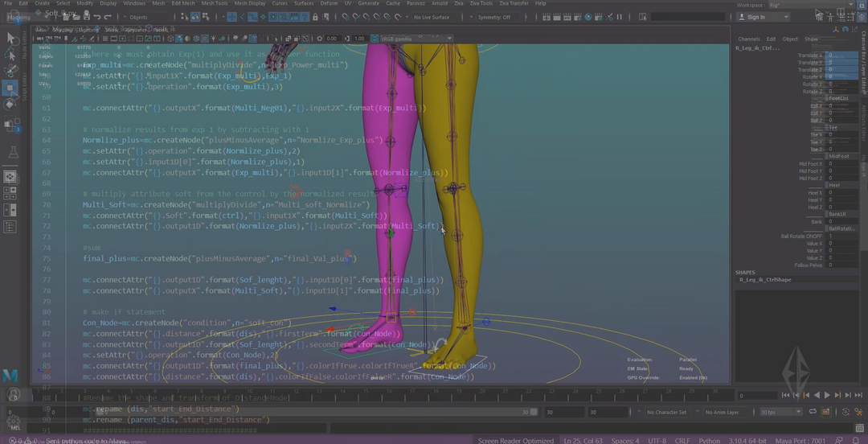Viewport: 868px width, 444px height.
Task: Click the time slider at frame 25
Action: (592, 395)
